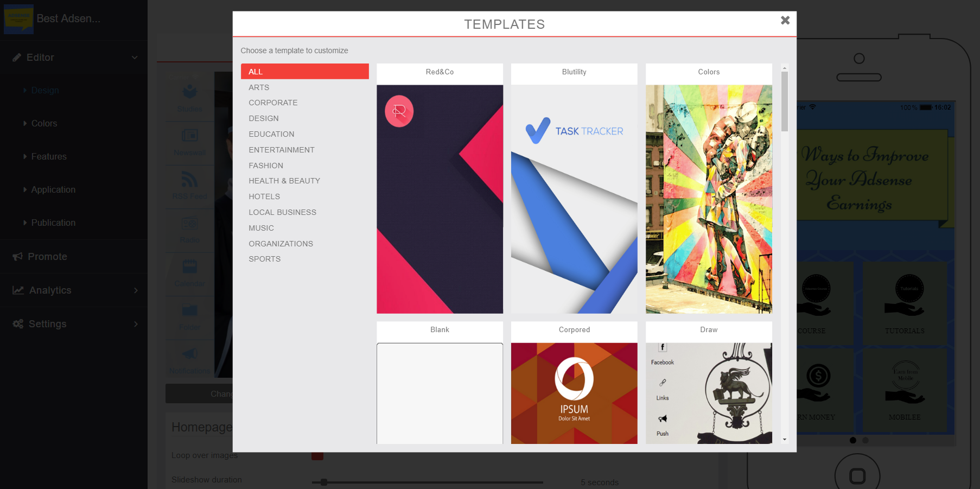The image size is (980, 489).
Task: Select the ORGANIZATIONS category
Action: [x=281, y=244]
